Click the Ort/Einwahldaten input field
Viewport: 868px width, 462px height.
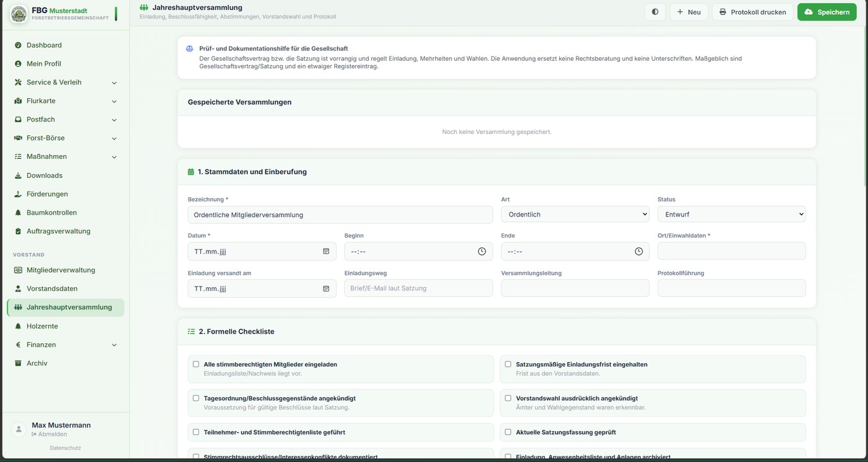[732, 251]
